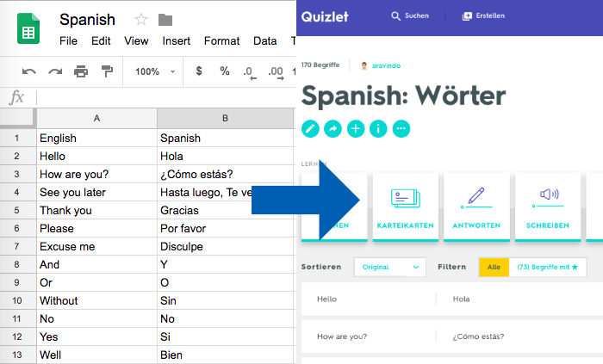Open the Edit menu
Screen dimensions: 603x364
coord(101,40)
